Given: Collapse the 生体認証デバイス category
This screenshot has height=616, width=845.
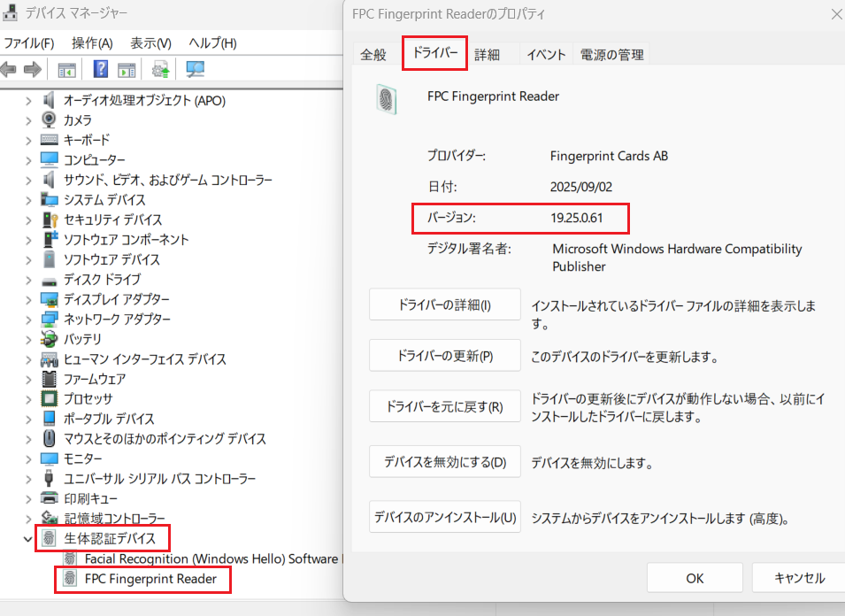Looking at the screenshot, I should click(28, 538).
